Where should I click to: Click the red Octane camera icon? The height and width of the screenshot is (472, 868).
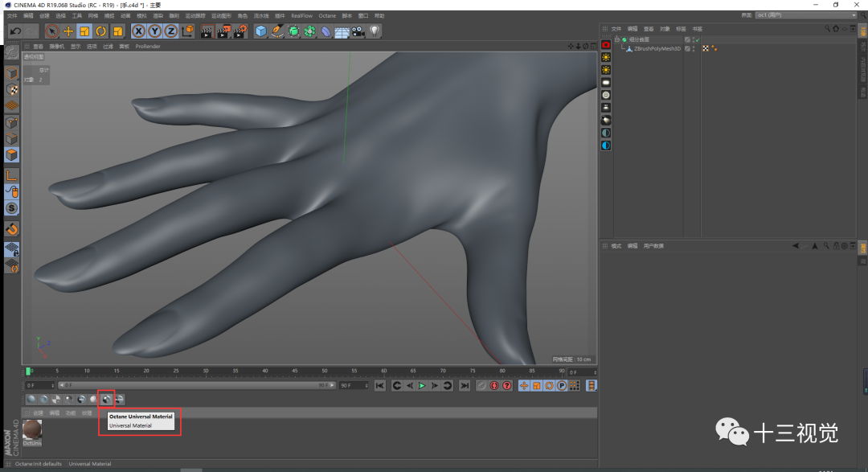(x=606, y=45)
